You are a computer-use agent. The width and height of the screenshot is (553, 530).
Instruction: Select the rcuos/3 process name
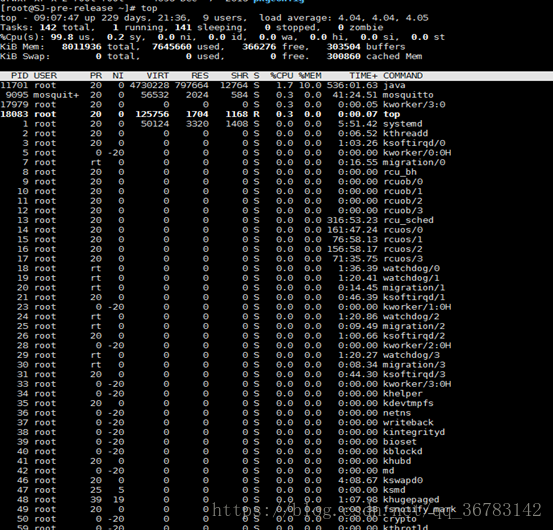(403, 259)
